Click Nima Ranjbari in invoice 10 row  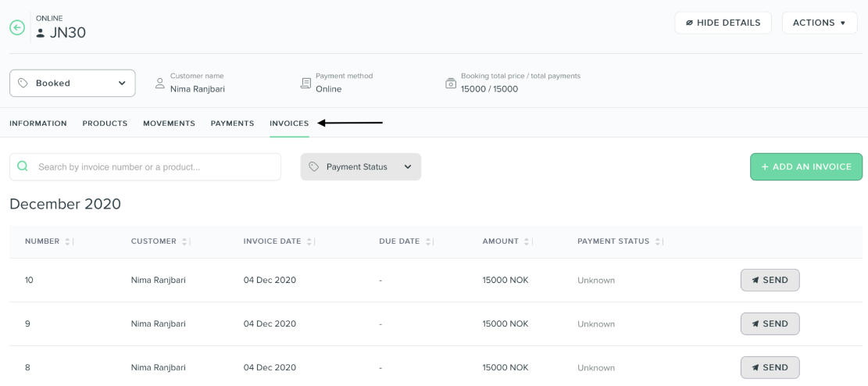pyautogui.click(x=159, y=281)
